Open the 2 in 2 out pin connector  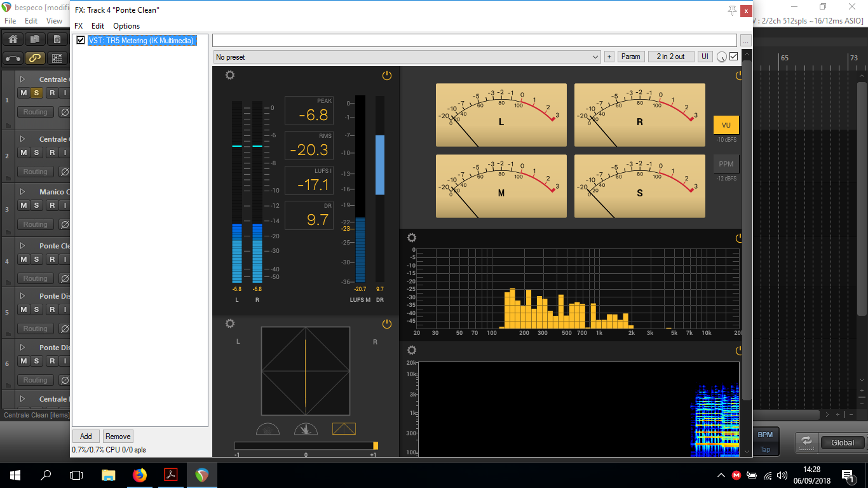tap(671, 57)
